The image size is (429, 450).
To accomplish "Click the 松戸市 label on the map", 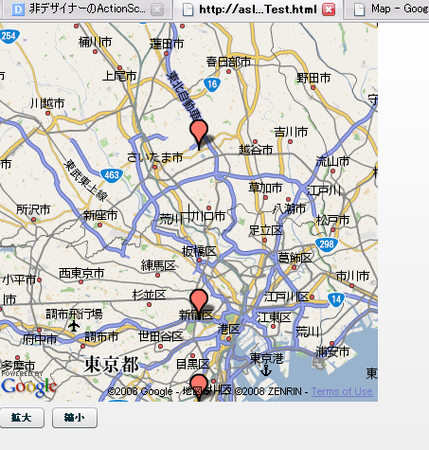I will pos(333,220).
